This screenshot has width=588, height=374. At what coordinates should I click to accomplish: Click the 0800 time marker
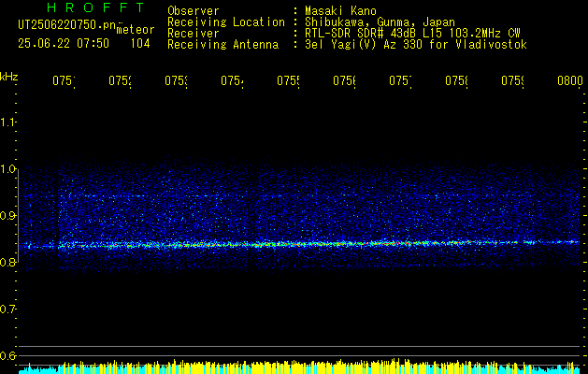click(570, 81)
